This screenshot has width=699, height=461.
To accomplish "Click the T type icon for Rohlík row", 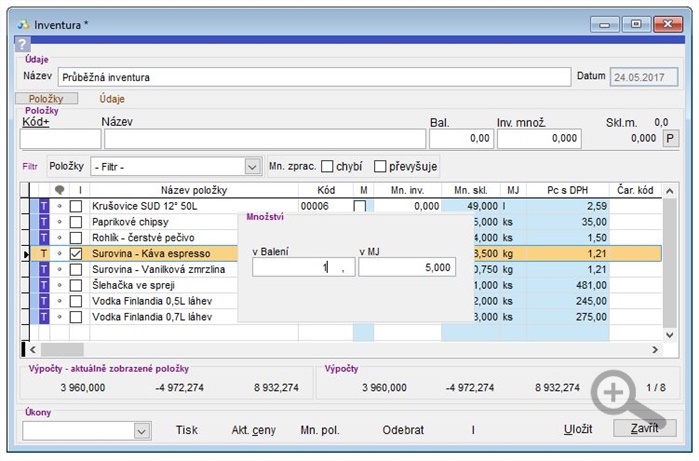I will pyautogui.click(x=44, y=238).
